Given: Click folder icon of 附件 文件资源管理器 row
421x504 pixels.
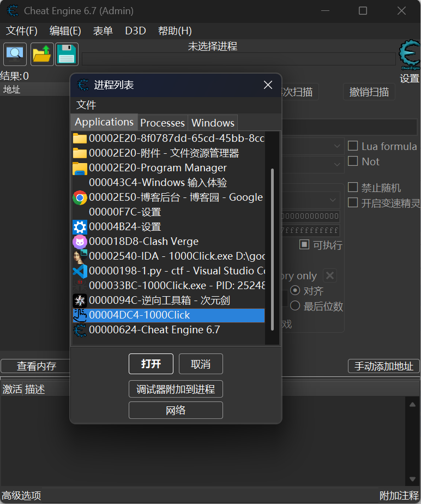Looking at the screenshot, I should click(x=80, y=153).
